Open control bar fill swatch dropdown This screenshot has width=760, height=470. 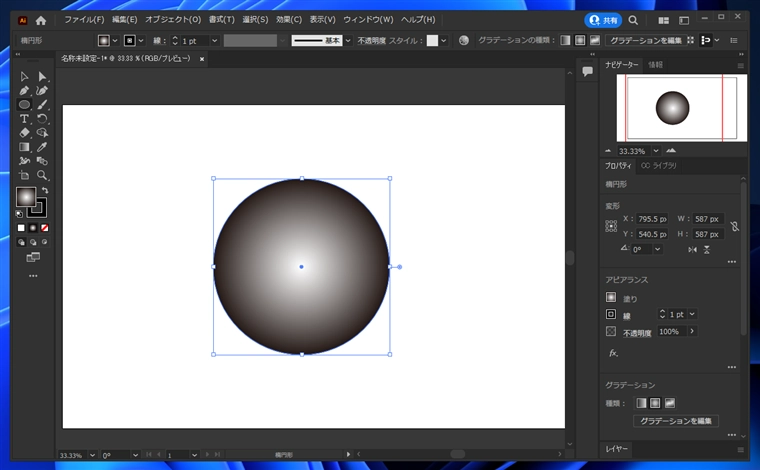coord(115,41)
